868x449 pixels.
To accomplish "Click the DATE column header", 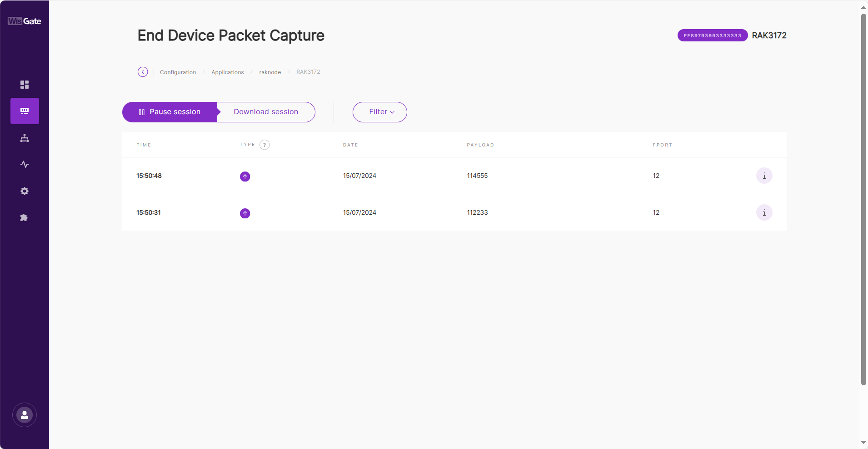I will [350, 145].
